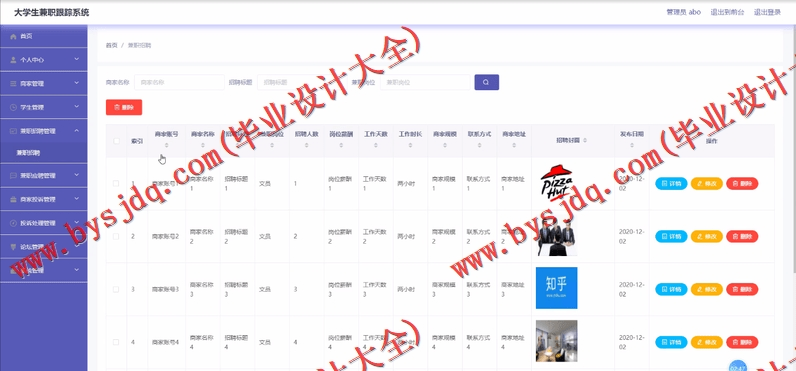
Task: Expand the 投诉处理管理 sidebar chevron
Action: pyautogui.click(x=77, y=222)
